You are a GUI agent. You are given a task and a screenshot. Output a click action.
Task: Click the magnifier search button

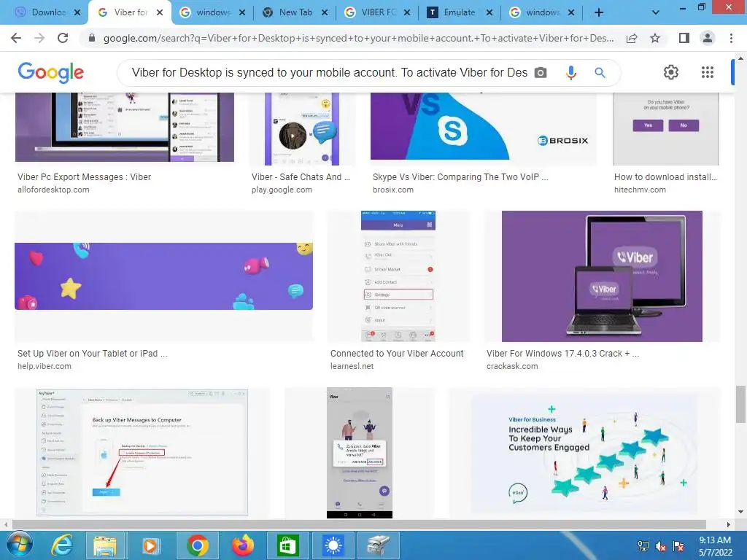coord(600,73)
